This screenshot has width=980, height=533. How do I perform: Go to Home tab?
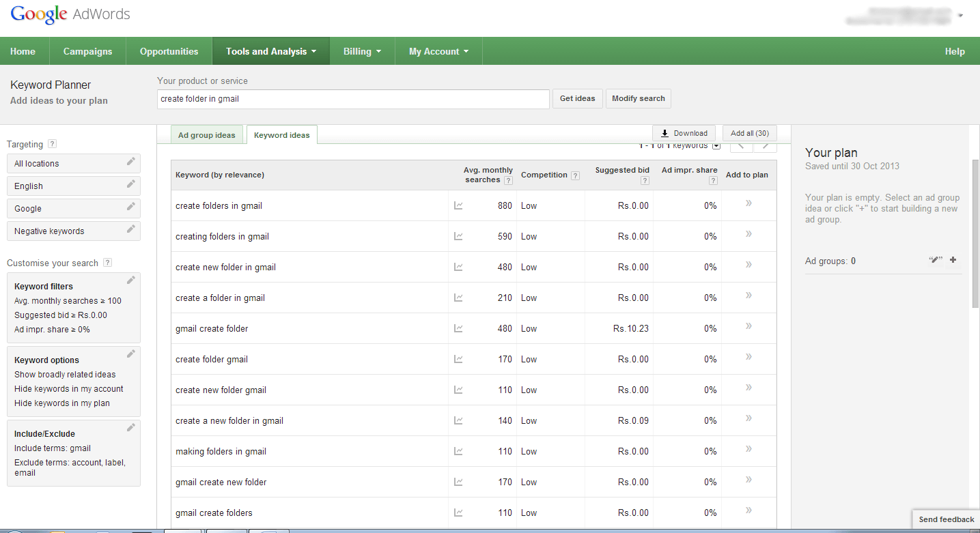(23, 51)
